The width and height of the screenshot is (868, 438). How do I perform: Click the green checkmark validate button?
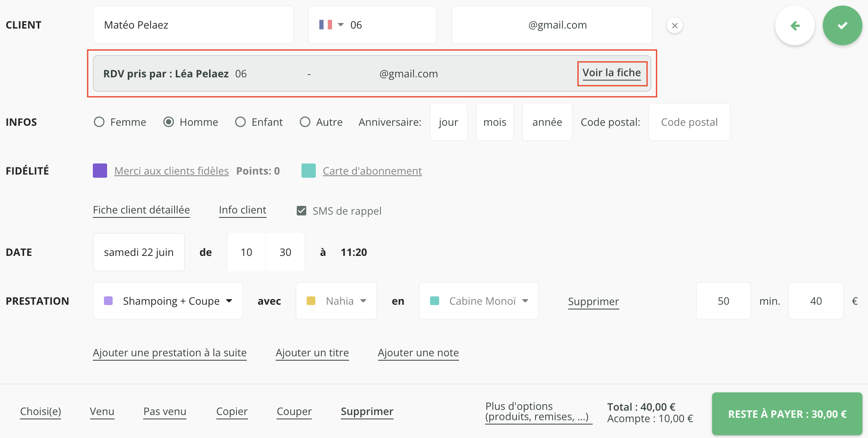(x=842, y=26)
